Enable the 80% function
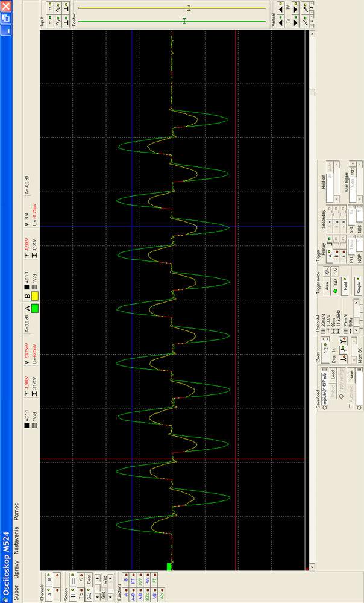The image size is (364, 603). (x=147, y=594)
